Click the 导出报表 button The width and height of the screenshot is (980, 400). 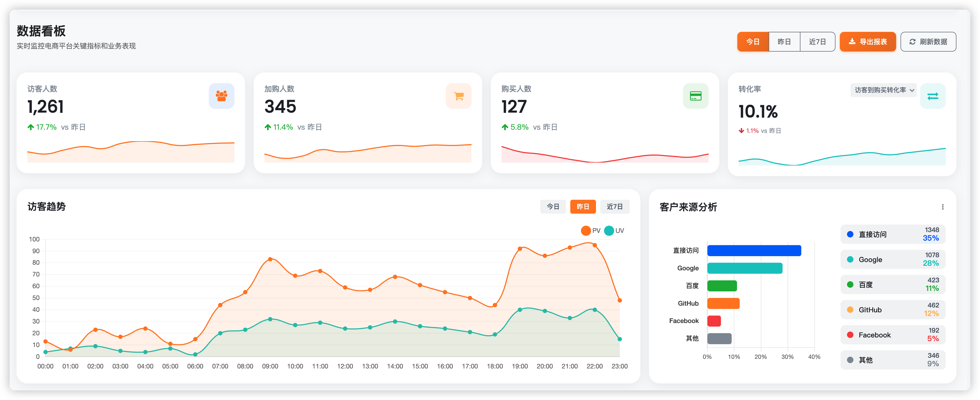tap(868, 41)
